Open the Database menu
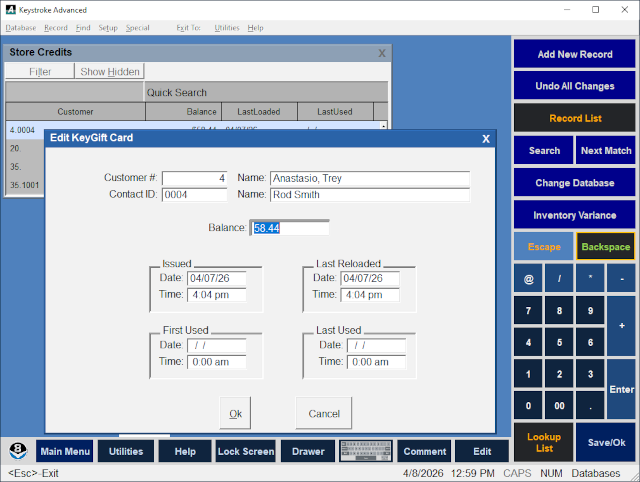This screenshot has width=640, height=482. click(21, 28)
